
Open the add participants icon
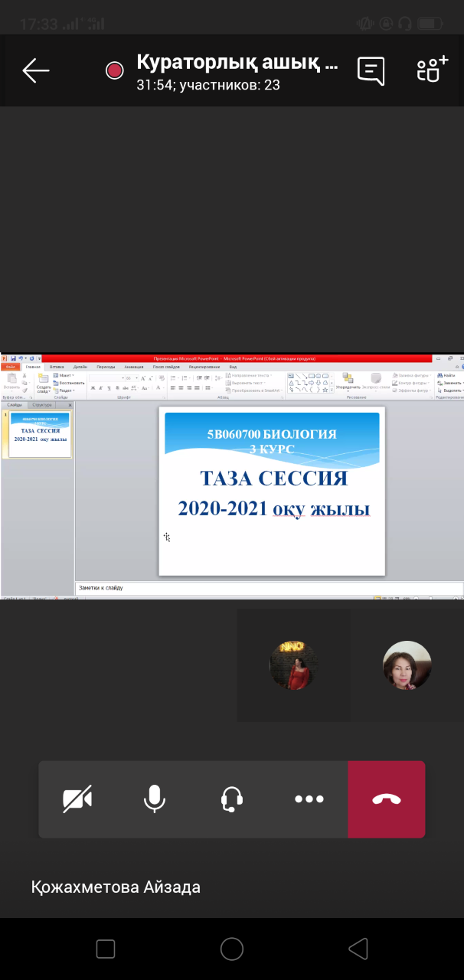click(431, 70)
